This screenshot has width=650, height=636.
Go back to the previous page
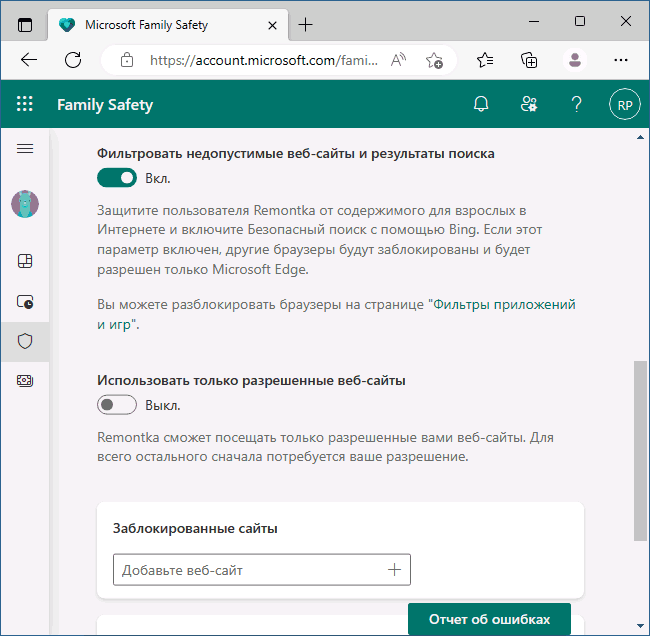(x=29, y=60)
